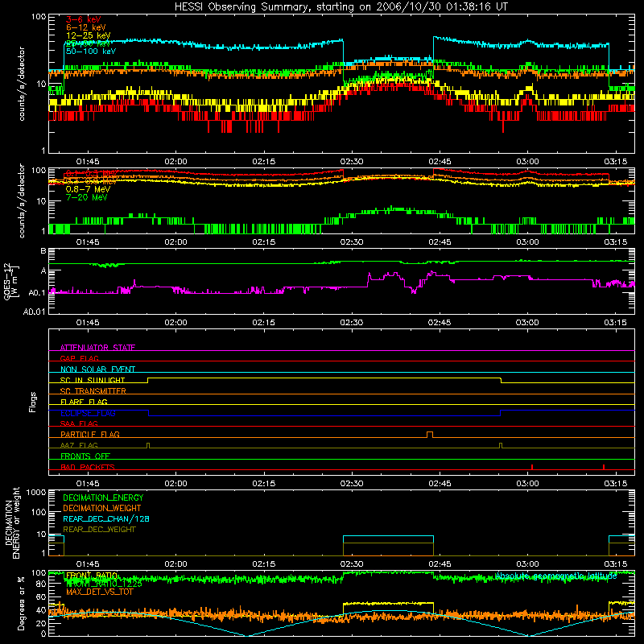Click the REAR_DEC_CHAN/128 legend label

[106, 518]
